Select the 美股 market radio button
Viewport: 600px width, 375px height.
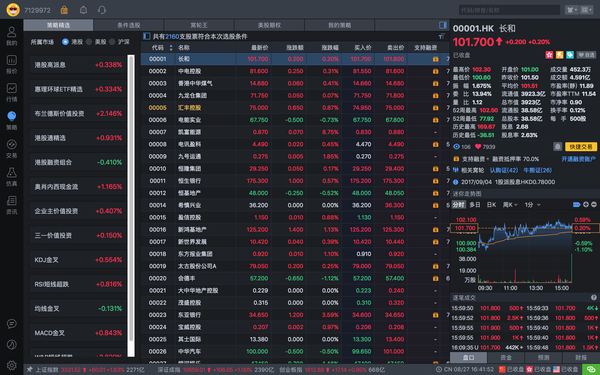pos(89,42)
